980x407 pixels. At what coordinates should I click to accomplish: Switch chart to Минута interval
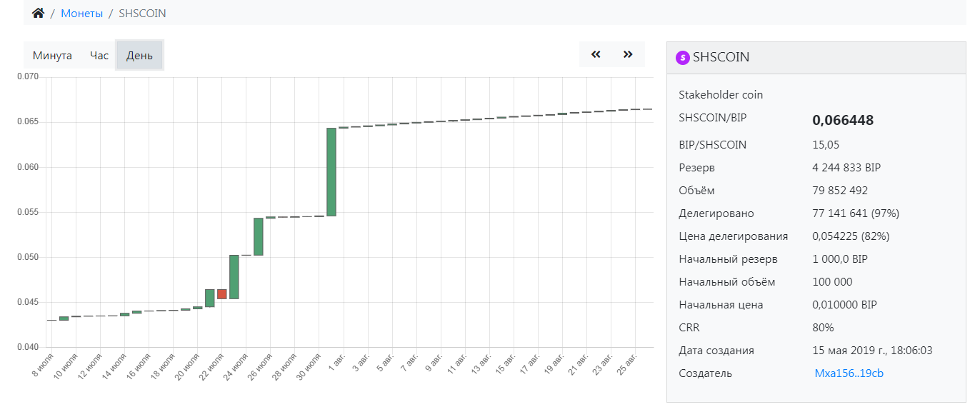pos(52,55)
